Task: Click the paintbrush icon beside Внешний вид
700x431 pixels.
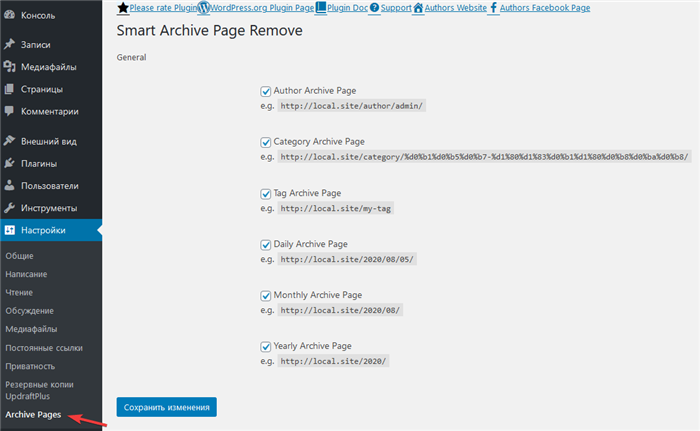Action: point(9,141)
